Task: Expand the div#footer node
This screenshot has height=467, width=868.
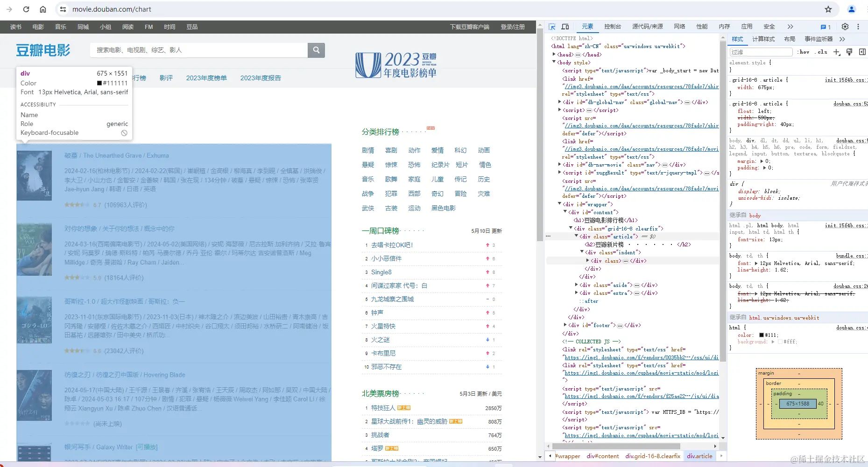Action: (565, 325)
